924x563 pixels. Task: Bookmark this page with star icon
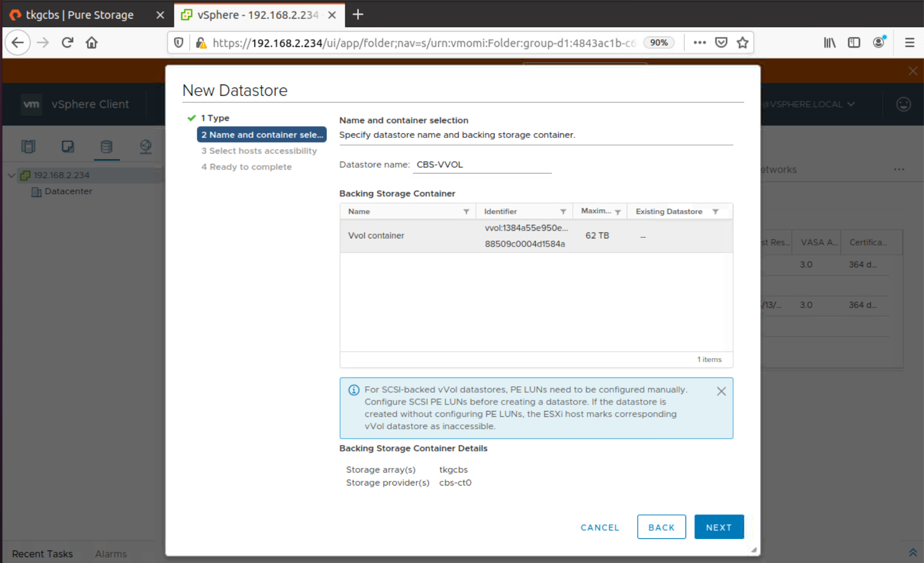point(742,43)
